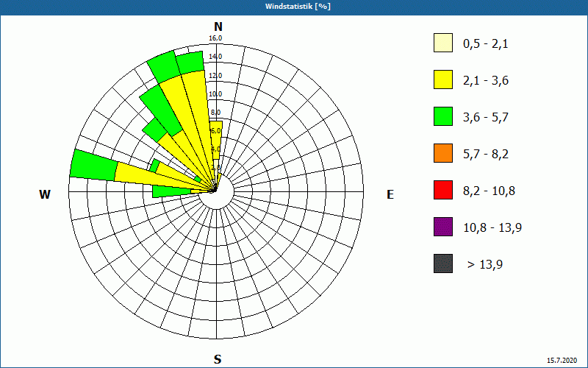Click the N compass label
Screen dimensions: 588x368
pos(218,26)
